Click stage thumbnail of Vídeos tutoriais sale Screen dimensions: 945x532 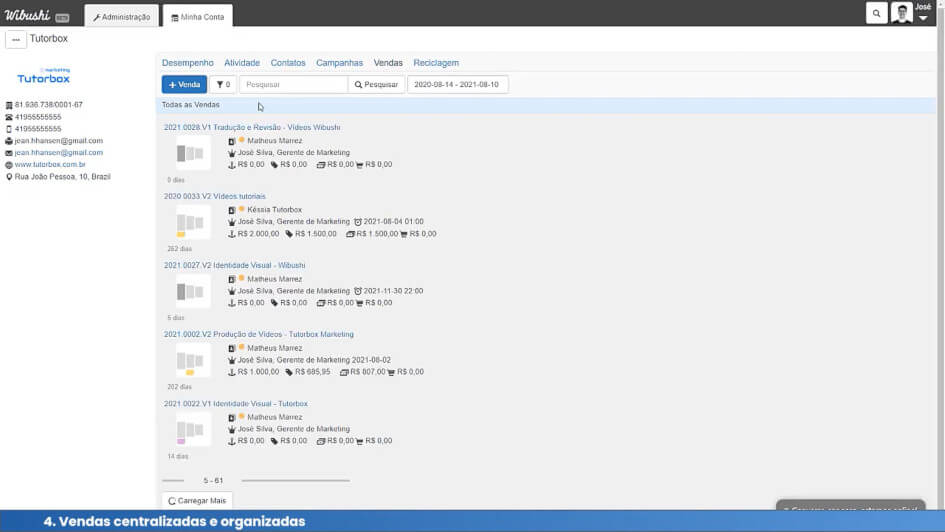point(193,222)
